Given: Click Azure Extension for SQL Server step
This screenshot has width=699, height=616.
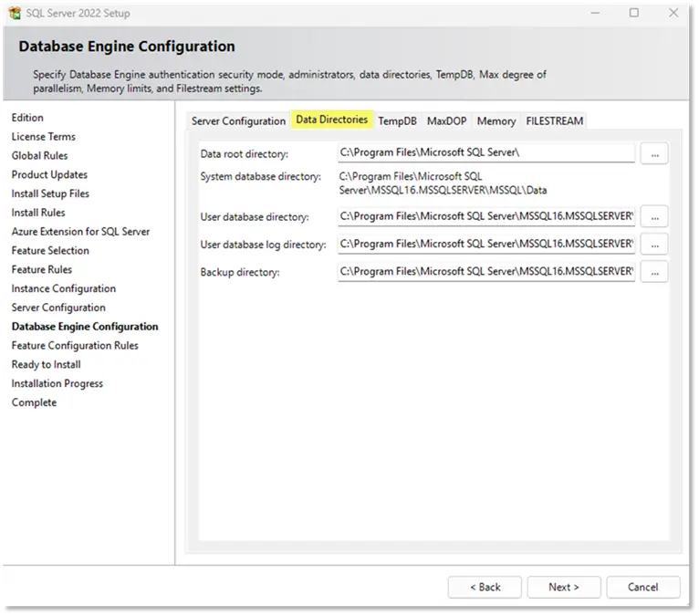Looking at the screenshot, I should (80, 232).
